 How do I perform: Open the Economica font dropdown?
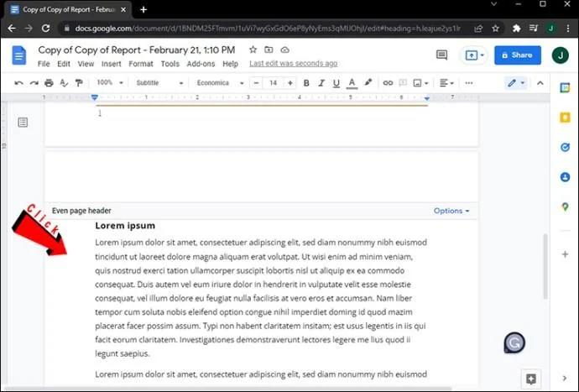pyautogui.click(x=220, y=83)
